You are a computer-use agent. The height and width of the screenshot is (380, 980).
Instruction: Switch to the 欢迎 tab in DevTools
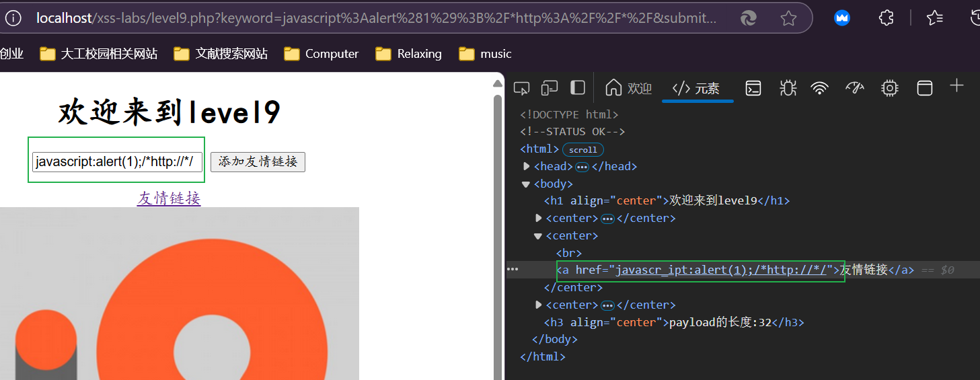tap(628, 88)
